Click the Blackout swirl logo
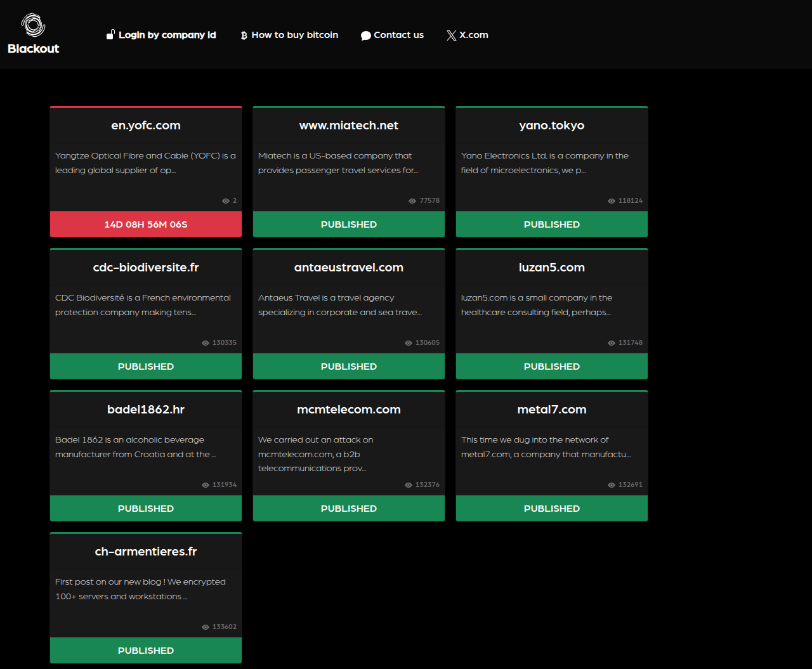 click(x=33, y=25)
